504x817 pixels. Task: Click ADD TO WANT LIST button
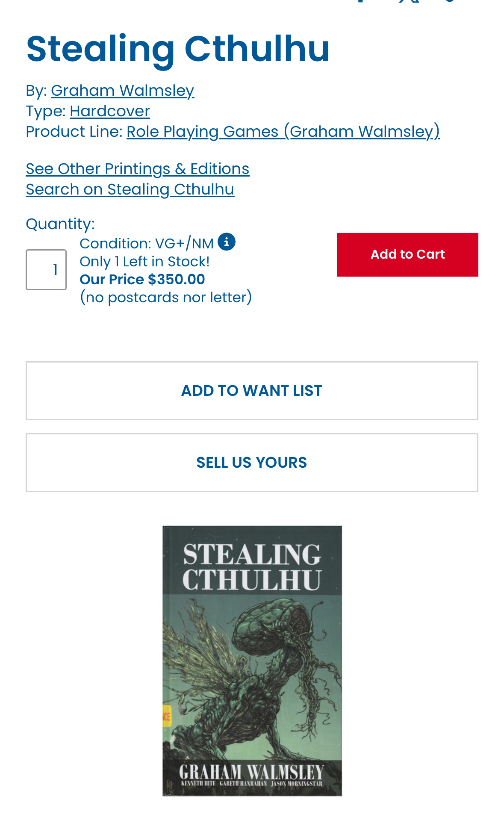click(x=252, y=391)
